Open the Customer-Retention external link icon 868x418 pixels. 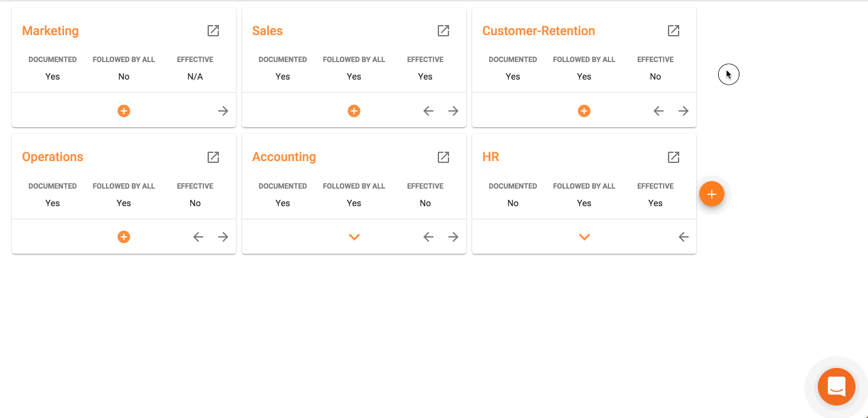point(674,30)
